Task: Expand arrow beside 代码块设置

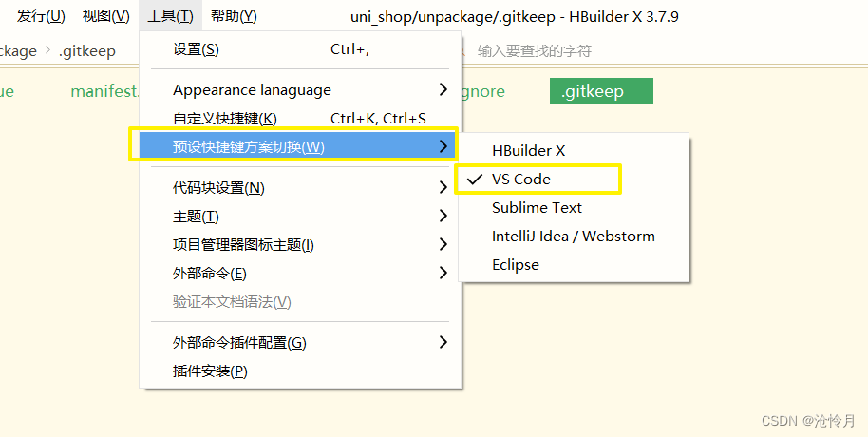Action: click(x=443, y=188)
